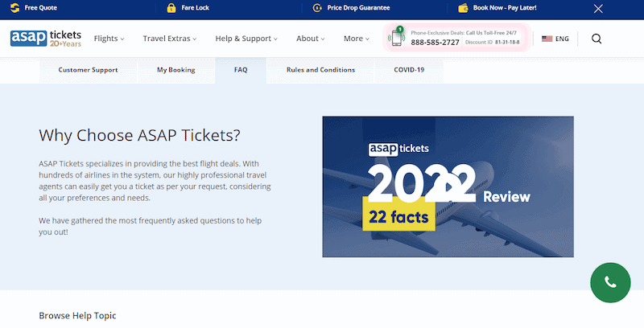Click the Price Drop Guarantee icon
Screen dimensions: 644x328
point(317,8)
